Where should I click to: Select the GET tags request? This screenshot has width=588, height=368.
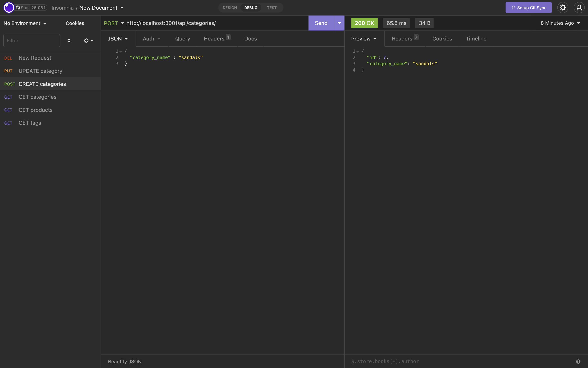50,123
